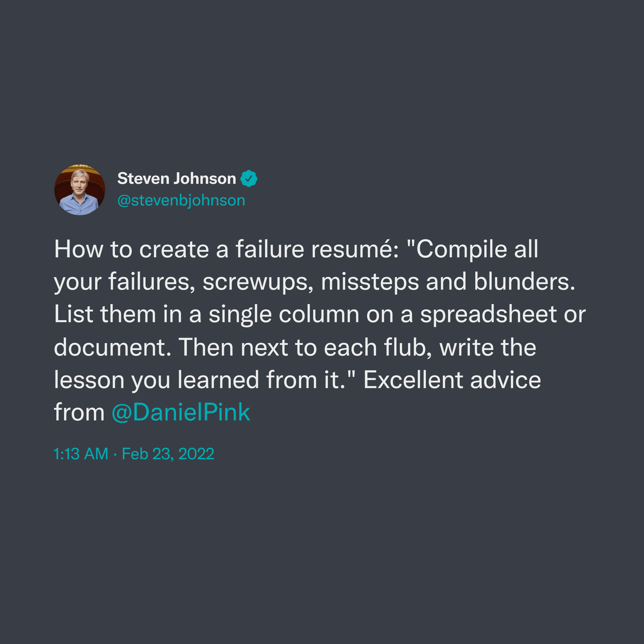This screenshot has height=644, width=644.
Task: Click the blue verified checkmark badge
Action: 249,178
